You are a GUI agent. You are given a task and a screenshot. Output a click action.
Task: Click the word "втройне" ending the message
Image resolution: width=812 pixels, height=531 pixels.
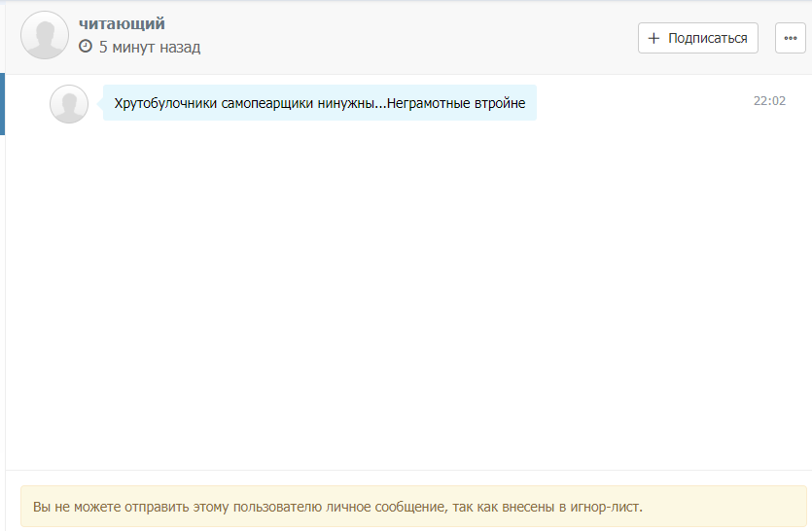click(501, 102)
